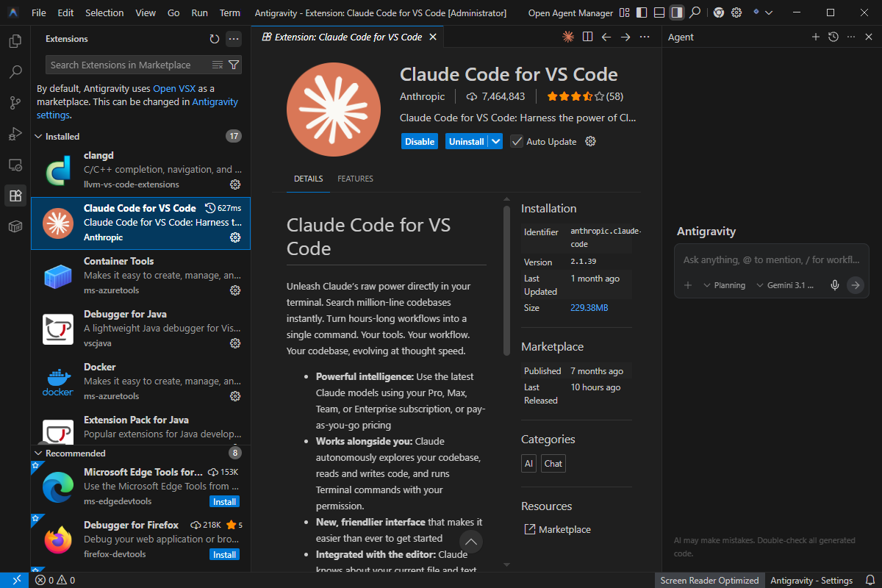Open the Run and Debug view
Screen dimensions: 882x588
point(15,134)
